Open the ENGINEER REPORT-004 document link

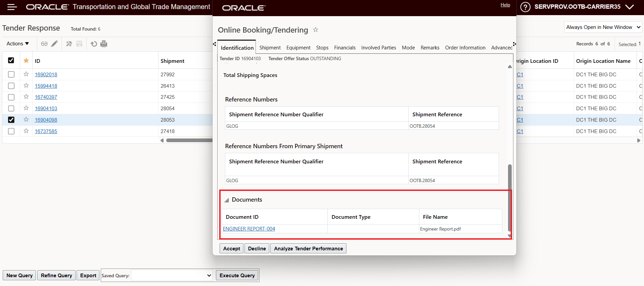pos(249,229)
